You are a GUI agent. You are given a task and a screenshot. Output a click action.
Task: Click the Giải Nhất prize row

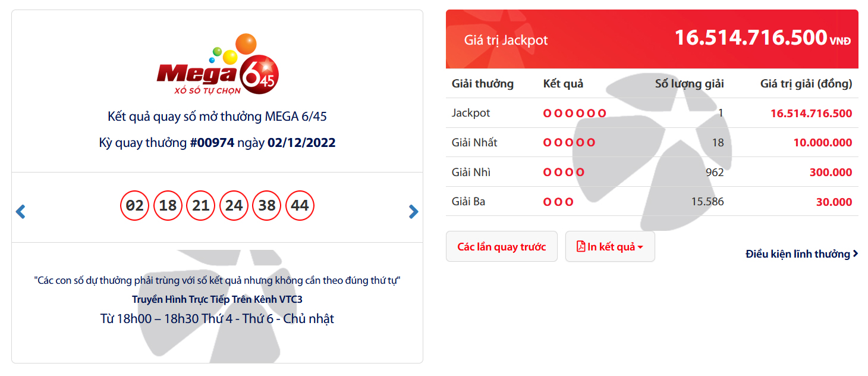click(x=652, y=142)
